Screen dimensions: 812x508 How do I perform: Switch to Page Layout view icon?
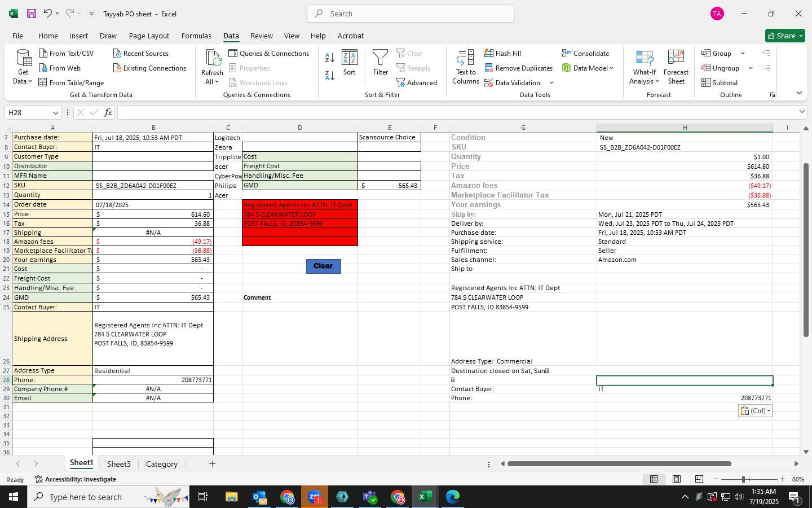(677, 479)
